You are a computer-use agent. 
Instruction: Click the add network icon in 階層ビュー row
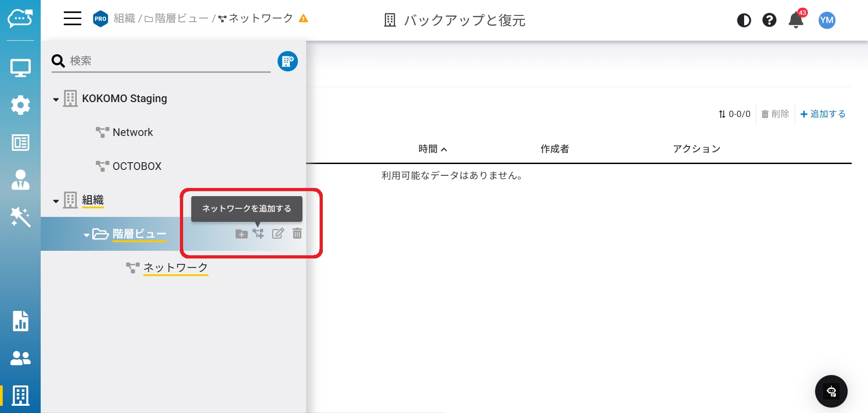tap(258, 234)
